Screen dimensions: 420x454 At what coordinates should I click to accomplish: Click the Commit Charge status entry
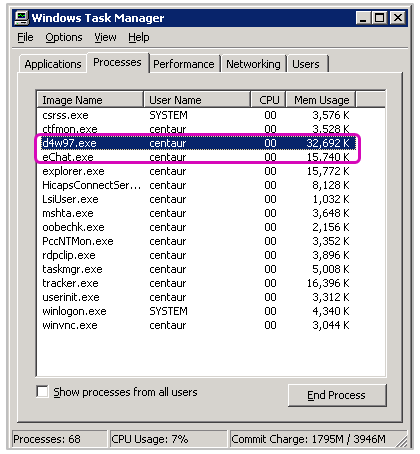[313, 439]
